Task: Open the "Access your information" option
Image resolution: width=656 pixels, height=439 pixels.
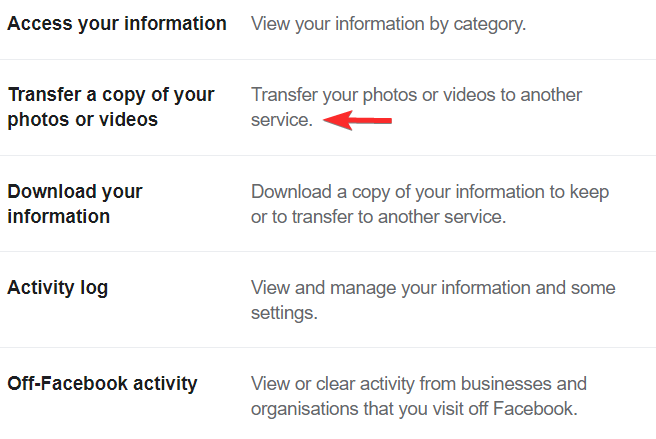Action: coord(117,23)
